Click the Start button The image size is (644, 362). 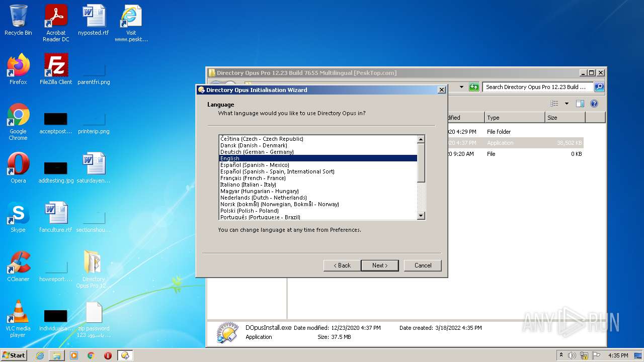pos(14,355)
